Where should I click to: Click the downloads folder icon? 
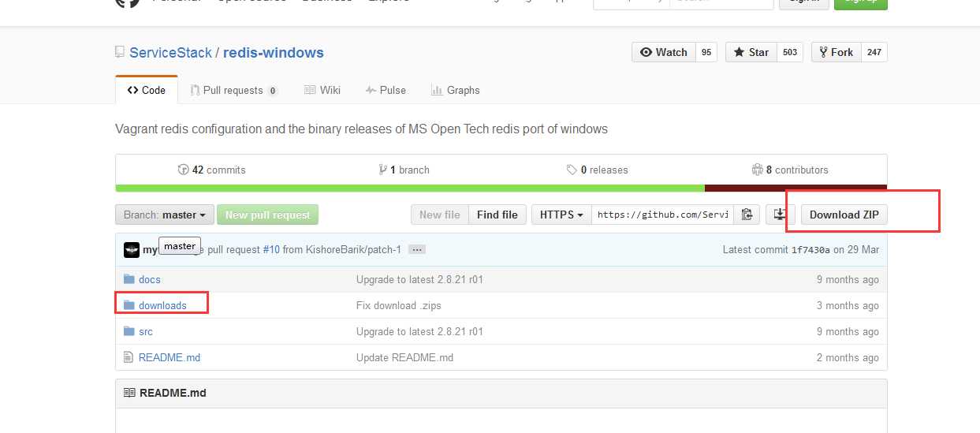[x=129, y=305]
